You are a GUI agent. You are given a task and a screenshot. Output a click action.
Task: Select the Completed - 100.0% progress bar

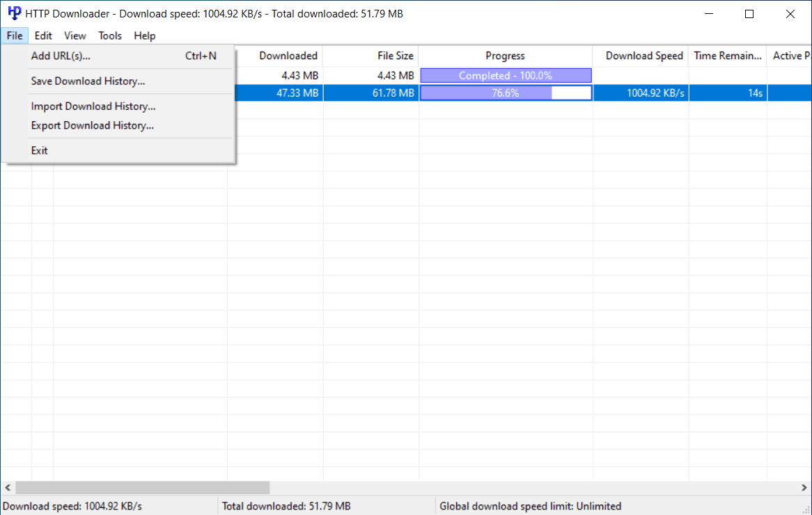[x=506, y=76]
